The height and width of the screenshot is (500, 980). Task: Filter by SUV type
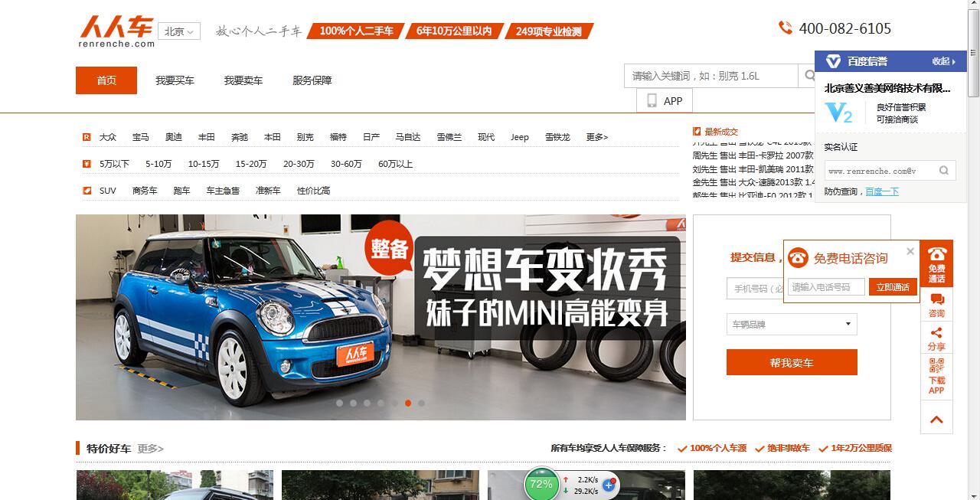coord(108,191)
